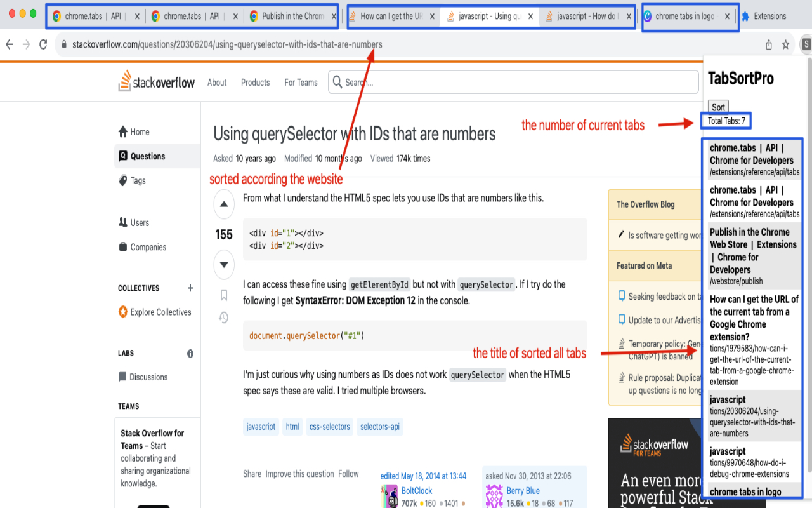812x508 pixels.
Task: Select the Home icon in the sidebar
Action: pos(122,131)
